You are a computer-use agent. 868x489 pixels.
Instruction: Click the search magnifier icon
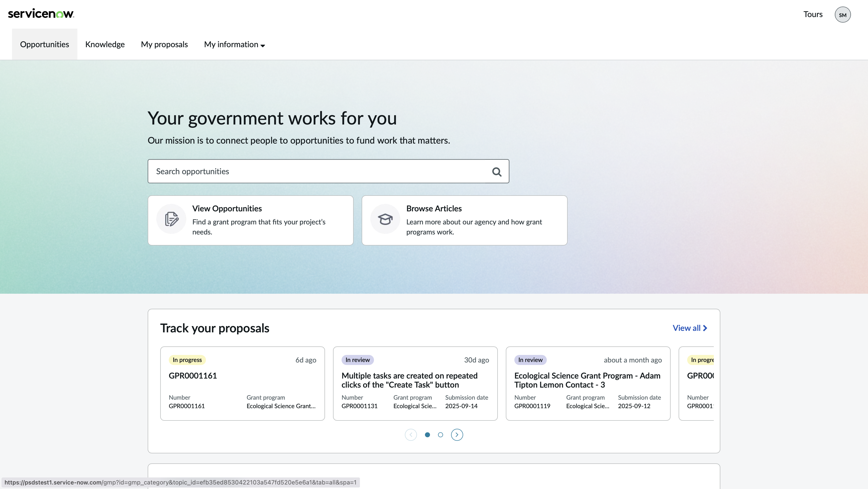497,172
